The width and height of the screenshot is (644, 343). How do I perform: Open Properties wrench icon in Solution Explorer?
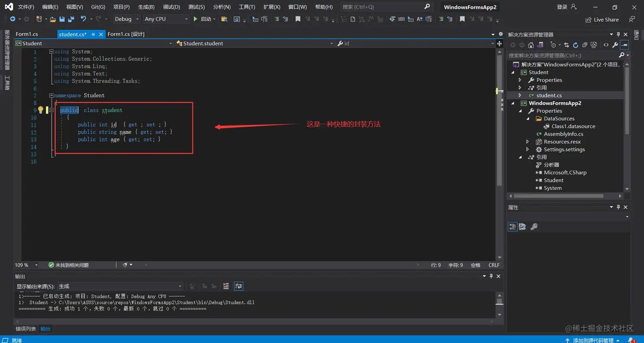pos(615,45)
